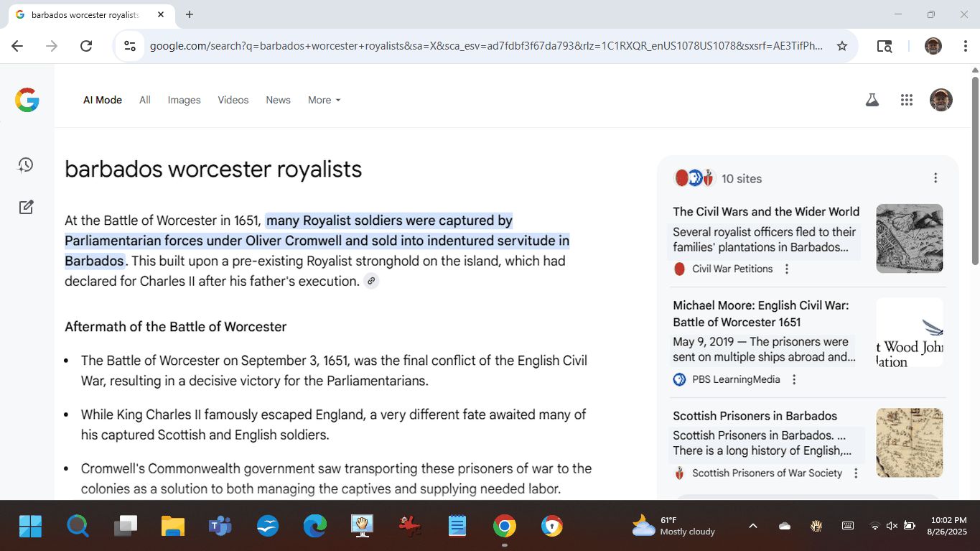Expand the More search filters dropdown

pyautogui.click(x=324, y=100)
